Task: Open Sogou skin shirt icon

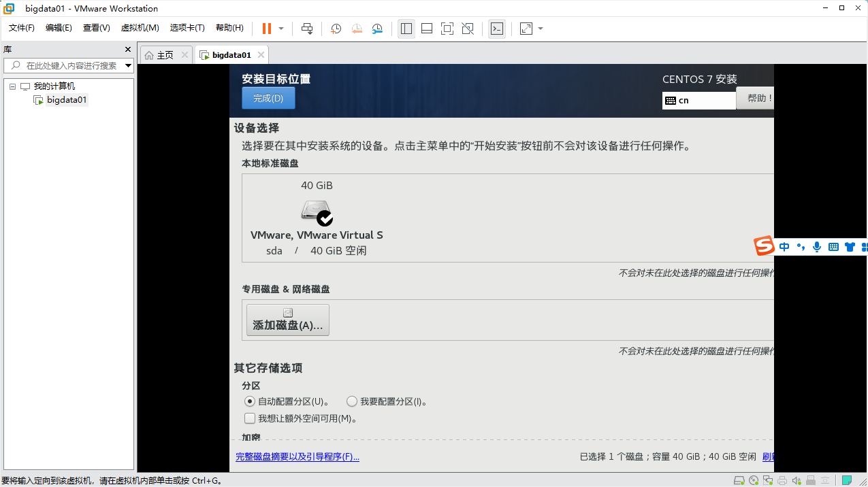Action: click(x=850, y=247)
